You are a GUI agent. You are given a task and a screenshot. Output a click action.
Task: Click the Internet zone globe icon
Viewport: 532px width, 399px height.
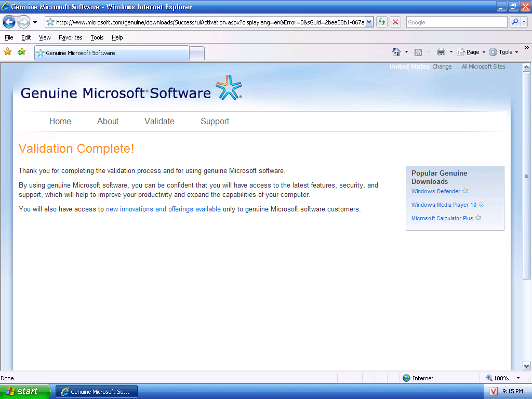(x=406, y=378)
